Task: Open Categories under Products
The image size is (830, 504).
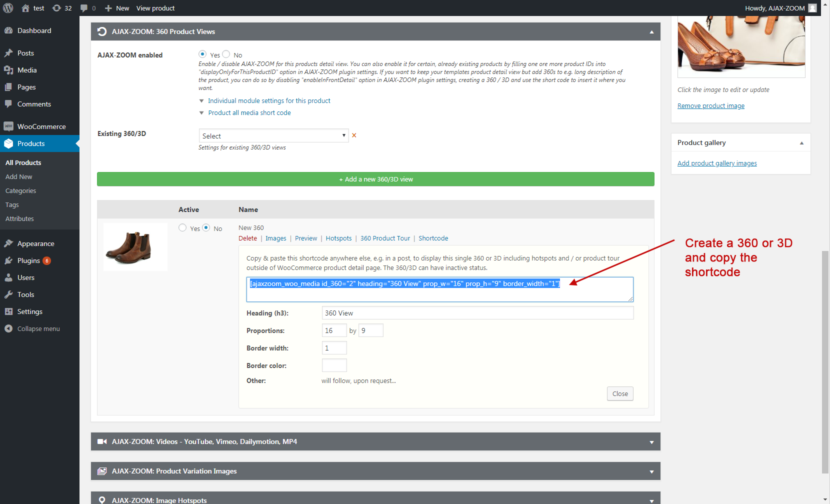Action: [x=21, y=190]
